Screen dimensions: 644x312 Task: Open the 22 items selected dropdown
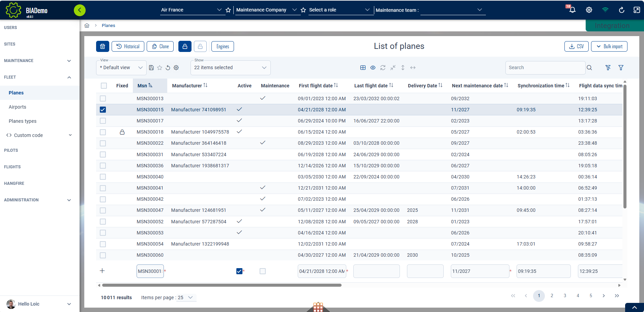[230, 68]
